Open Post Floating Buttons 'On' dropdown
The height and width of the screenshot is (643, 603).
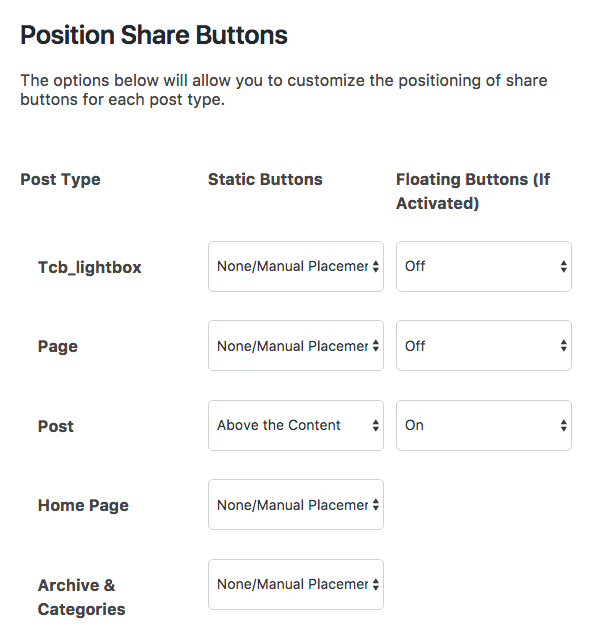(x=484, y=426)
